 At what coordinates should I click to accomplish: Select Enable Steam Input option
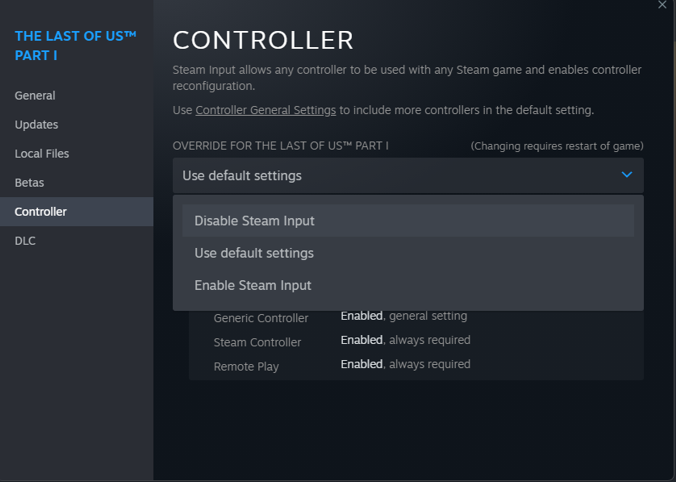[x=253, y=285]
